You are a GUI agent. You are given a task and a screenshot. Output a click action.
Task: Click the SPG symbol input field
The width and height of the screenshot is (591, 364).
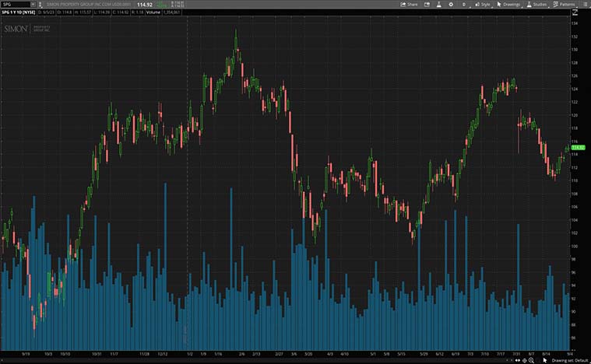point(15,5)
